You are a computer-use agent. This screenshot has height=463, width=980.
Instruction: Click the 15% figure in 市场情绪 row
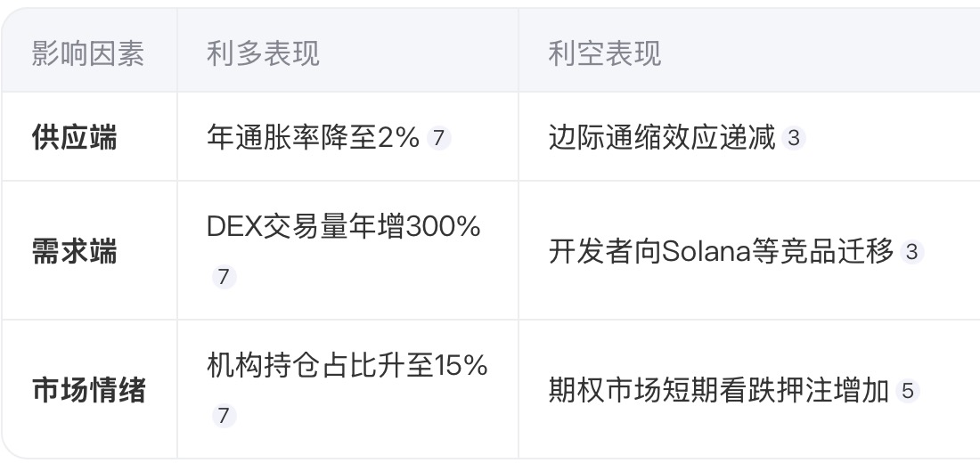[461, 366]
